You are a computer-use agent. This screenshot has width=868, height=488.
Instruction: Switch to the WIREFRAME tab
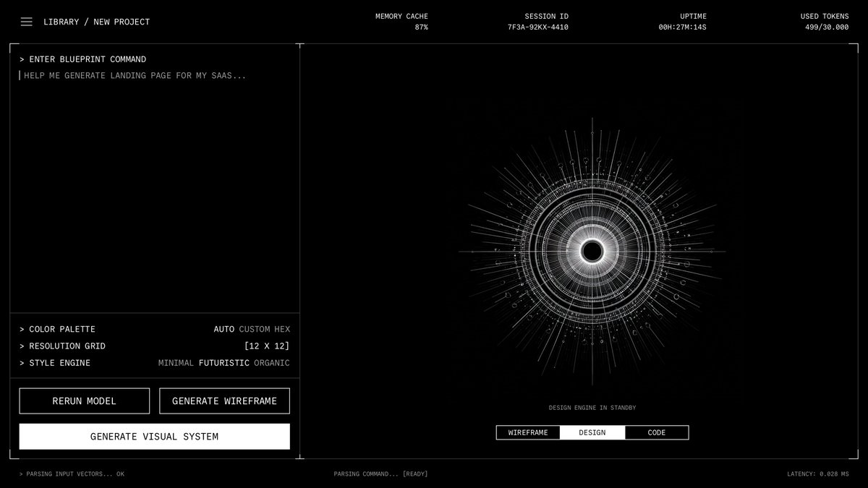[528, 432]
